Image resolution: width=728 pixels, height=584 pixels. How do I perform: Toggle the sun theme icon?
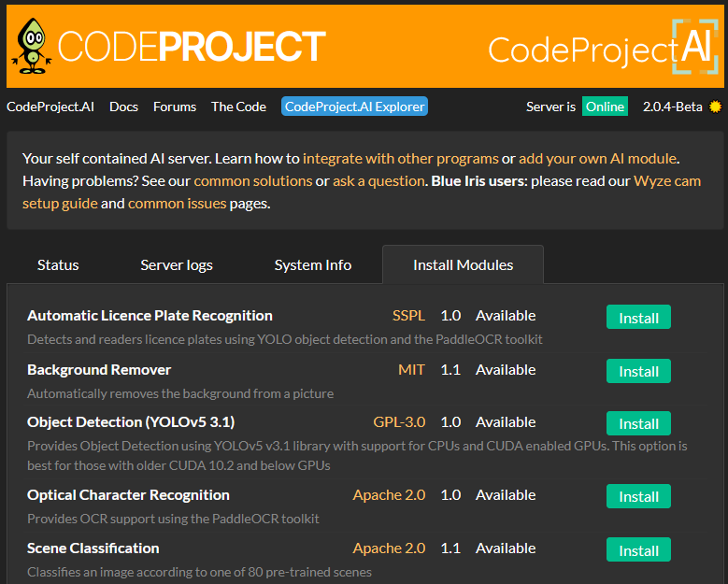[x=716, y=107]
